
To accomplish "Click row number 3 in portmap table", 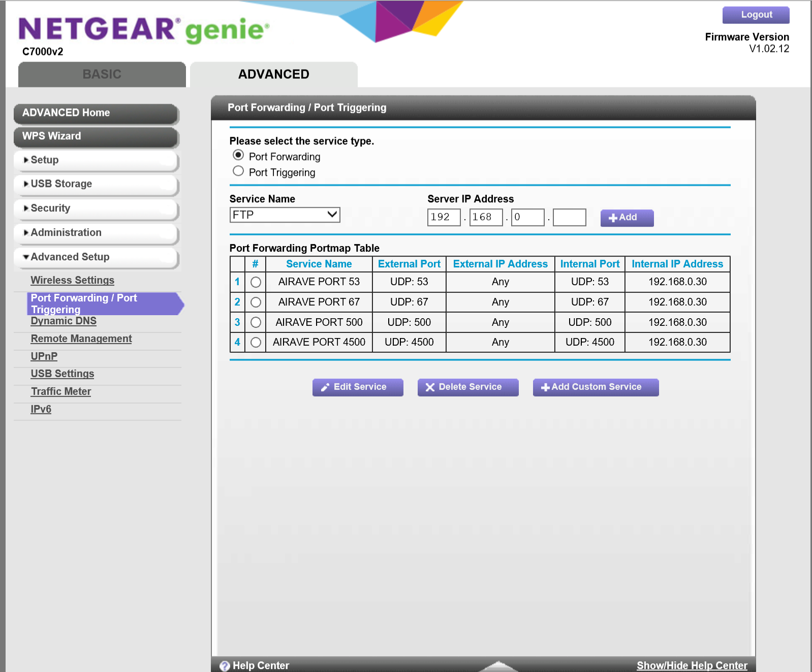I will click(x=237, y=322).
